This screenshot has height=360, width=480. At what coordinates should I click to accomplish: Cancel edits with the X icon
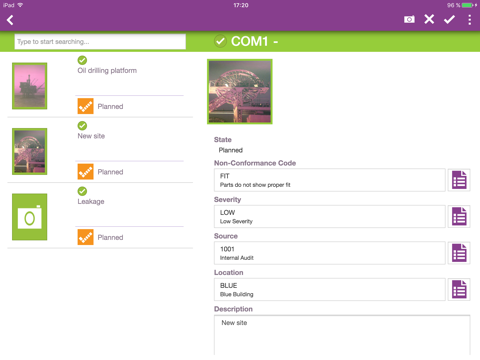[429, 19]
